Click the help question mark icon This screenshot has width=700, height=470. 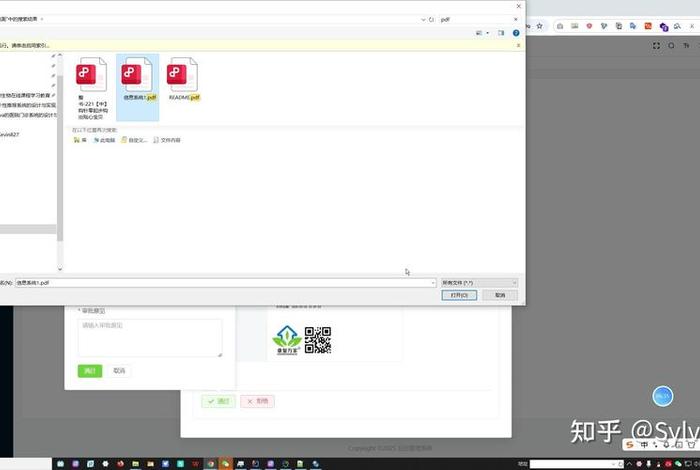point(517,33)
